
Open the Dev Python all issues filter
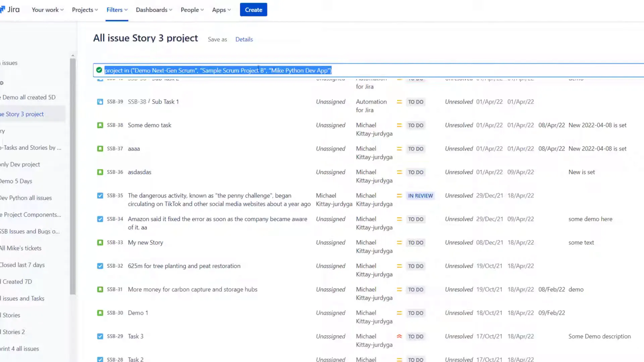click(26, 198)
